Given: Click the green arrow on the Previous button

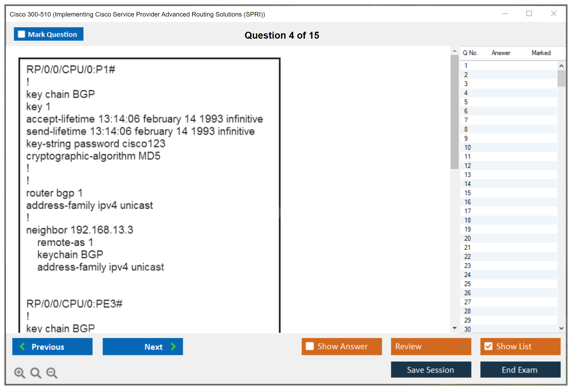Looking at the screenshot, I should click(x=22, y=346).
